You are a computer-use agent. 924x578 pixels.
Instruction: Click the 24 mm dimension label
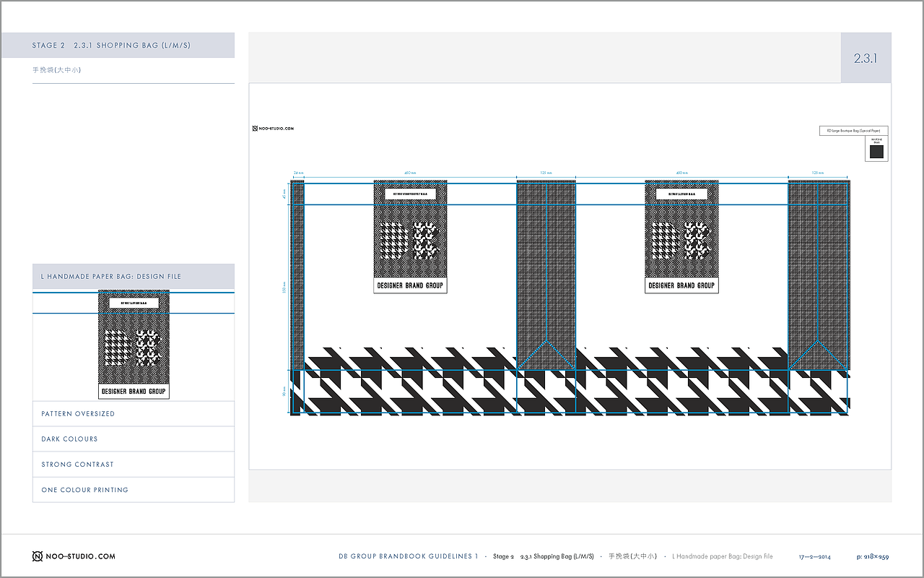(x=298, y=173)
